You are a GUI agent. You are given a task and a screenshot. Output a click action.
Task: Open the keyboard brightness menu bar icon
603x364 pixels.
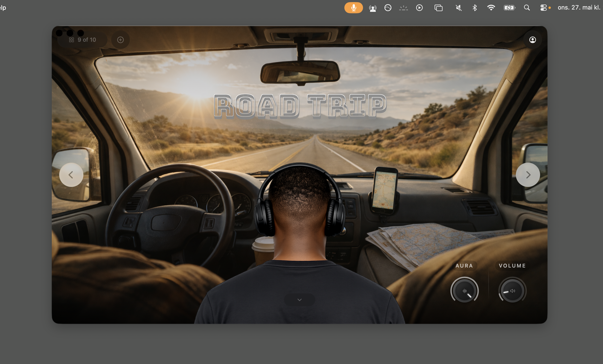(x=404, y=8)
